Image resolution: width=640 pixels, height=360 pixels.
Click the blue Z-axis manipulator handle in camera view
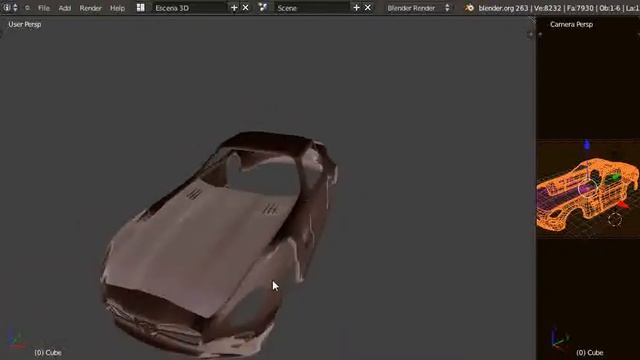587,144
